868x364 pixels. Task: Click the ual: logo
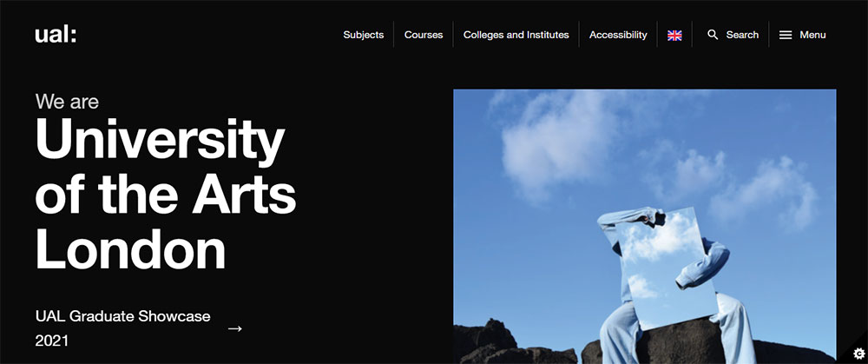(x=56, y=35)
